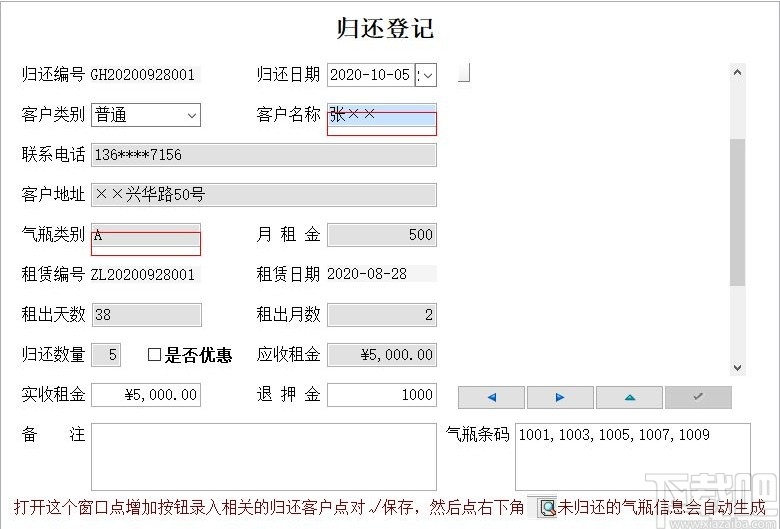780x529 pixels.
Task: Click the 客户地址 field ××兴华路50号
Action: pyautogui.click(x=264, y=195)
